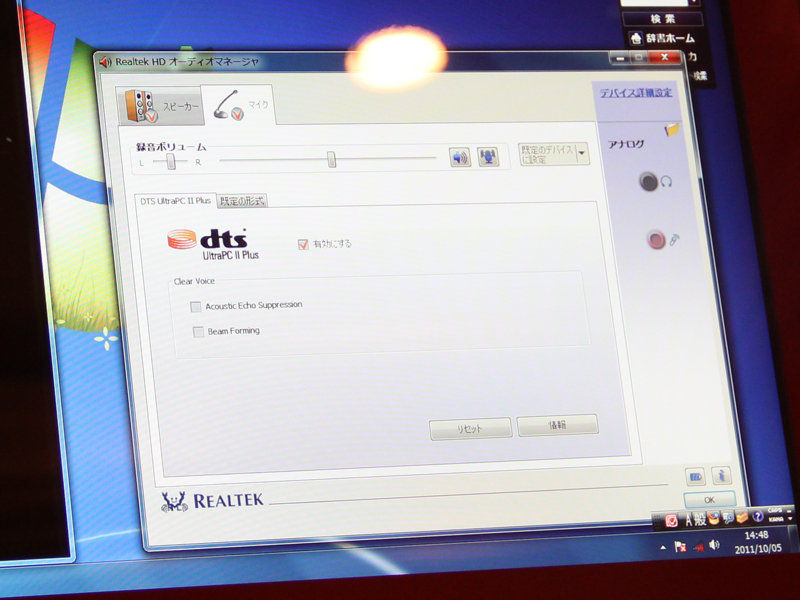Click the pink microphone analog jack
The height and width of the screenshot is (600, 800).
pos(656,239)
